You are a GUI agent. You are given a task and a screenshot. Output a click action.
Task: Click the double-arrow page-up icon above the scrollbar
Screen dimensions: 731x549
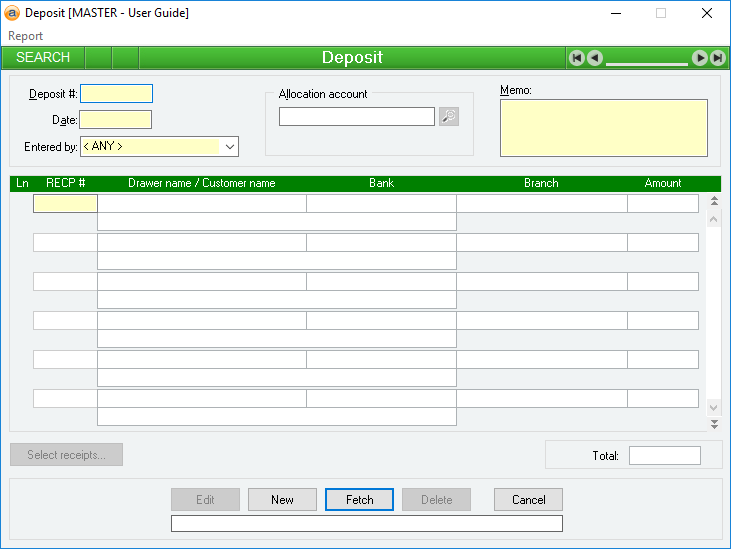[714, 201]
